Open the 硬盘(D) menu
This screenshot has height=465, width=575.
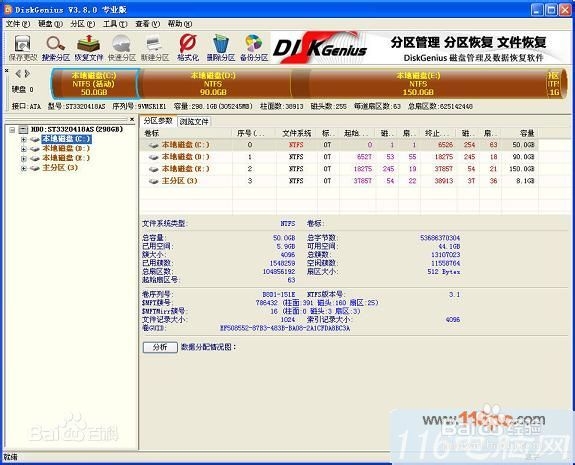click(50, 24)
